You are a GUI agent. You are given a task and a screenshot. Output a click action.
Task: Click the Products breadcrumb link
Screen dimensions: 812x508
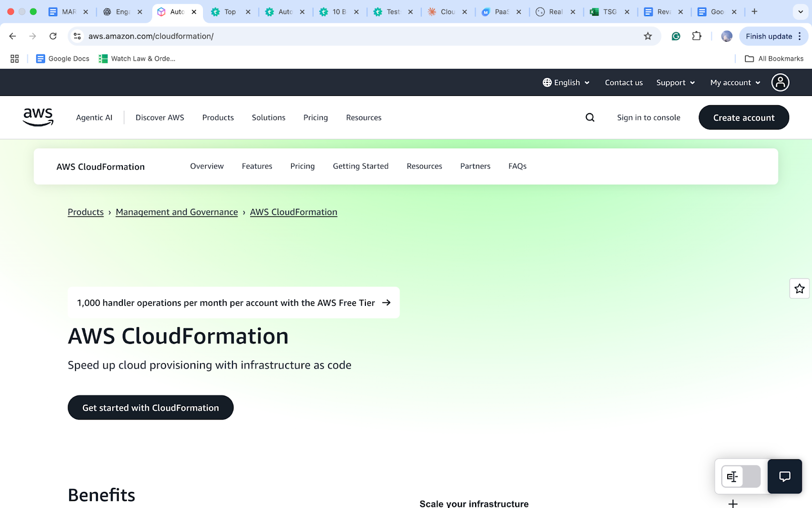click(86, 212)
